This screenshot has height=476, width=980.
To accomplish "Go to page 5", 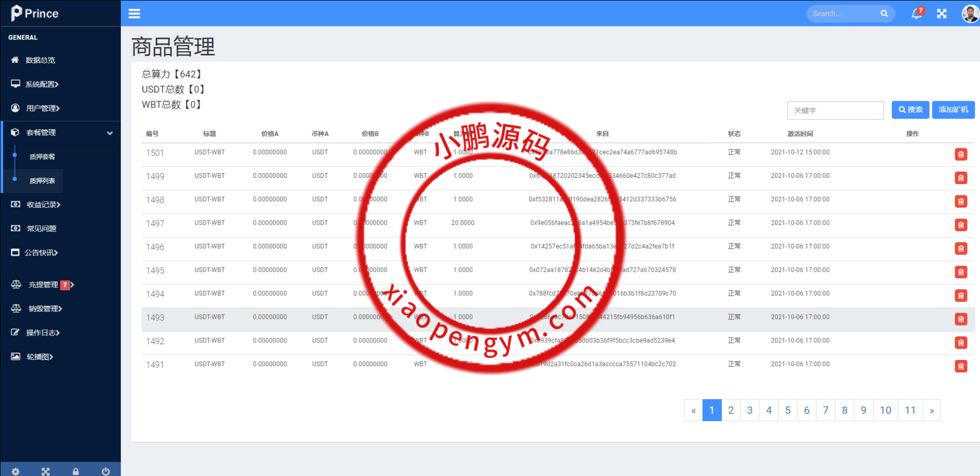I will 788,411.
